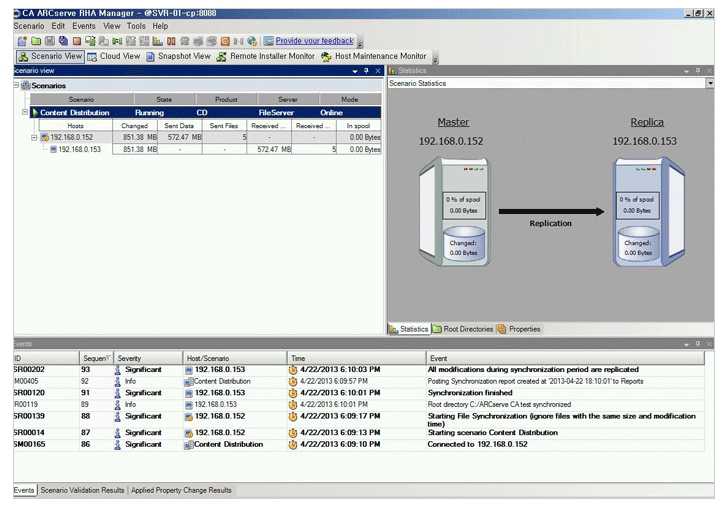The height and width of the screenshot is (506, 722).
Task: Click the master host icon for 192.168.0.152
Action: click(x=45, y=137)
